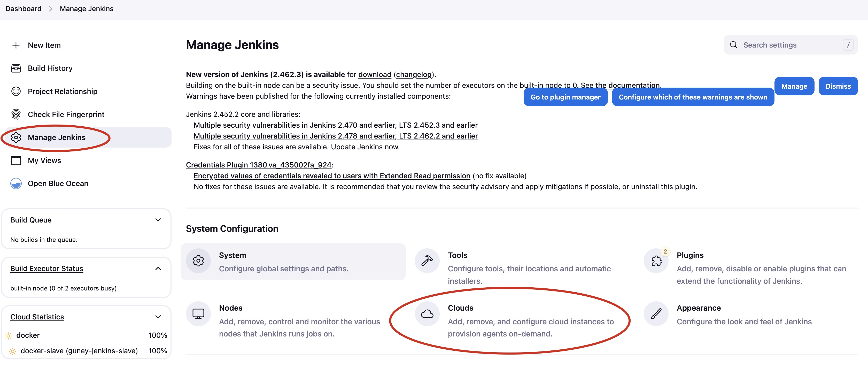
Task: Click the Manage Jenkins gear icon in sidebar
Action: (x=16, y=137)
